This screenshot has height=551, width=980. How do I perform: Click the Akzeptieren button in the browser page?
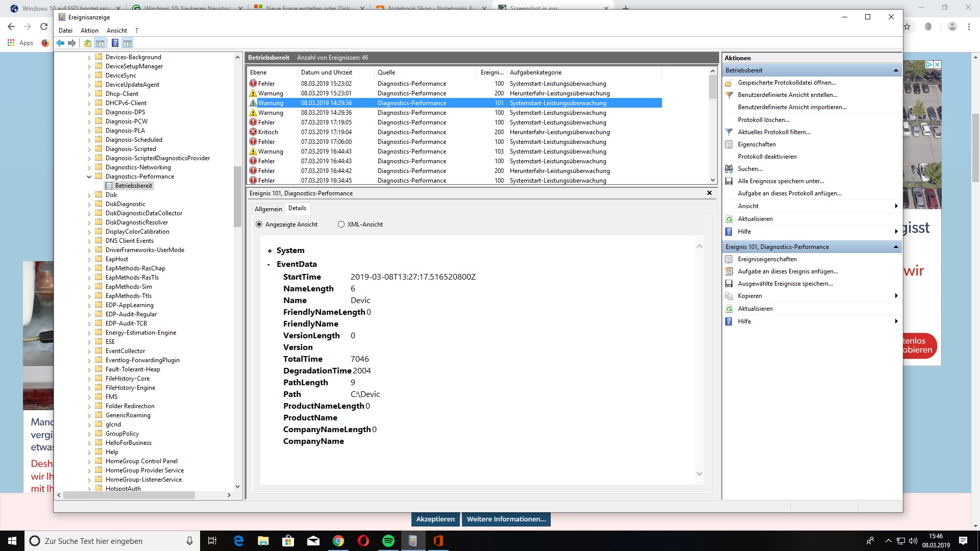(435, 519)
